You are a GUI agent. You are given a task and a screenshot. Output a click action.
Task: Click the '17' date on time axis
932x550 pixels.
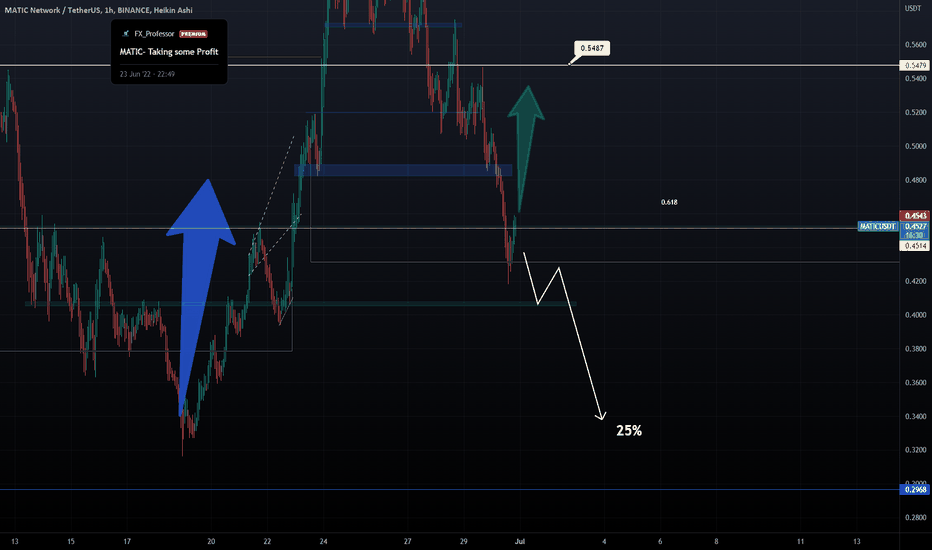pos(127,542)
